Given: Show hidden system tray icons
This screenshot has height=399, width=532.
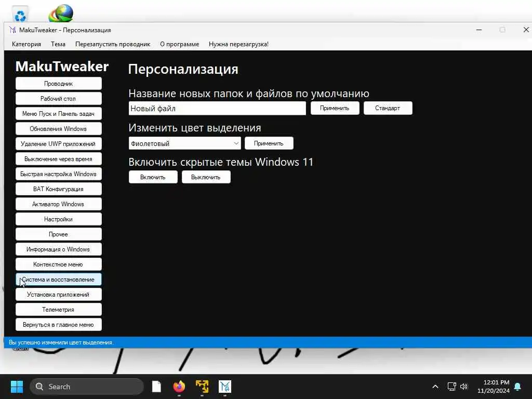Looking at the screenshot, I should point(435,387).
